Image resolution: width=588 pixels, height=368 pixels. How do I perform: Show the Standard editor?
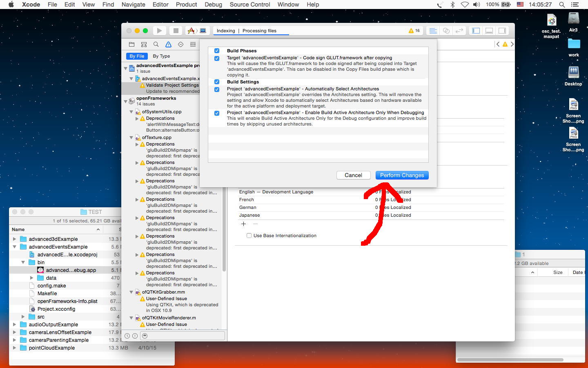(x=433, y=31)
